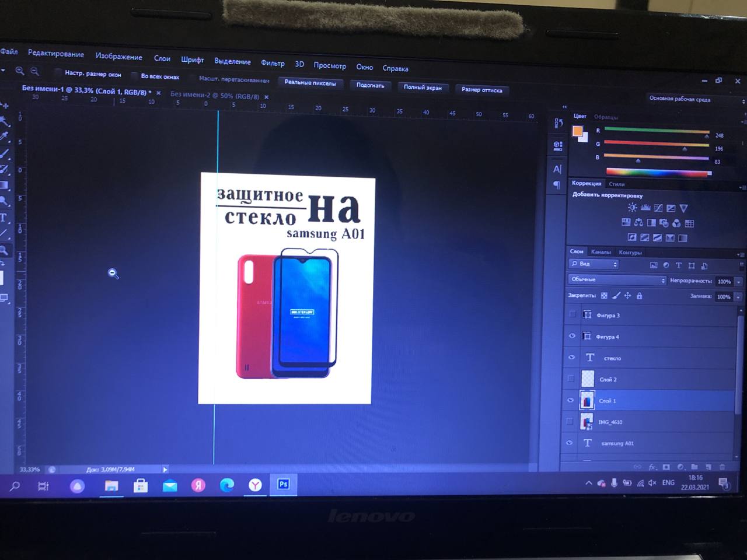This screenshot has width=747, height=560.
Task: Collapse the right panels with double arrow
Action: (564, 107)
